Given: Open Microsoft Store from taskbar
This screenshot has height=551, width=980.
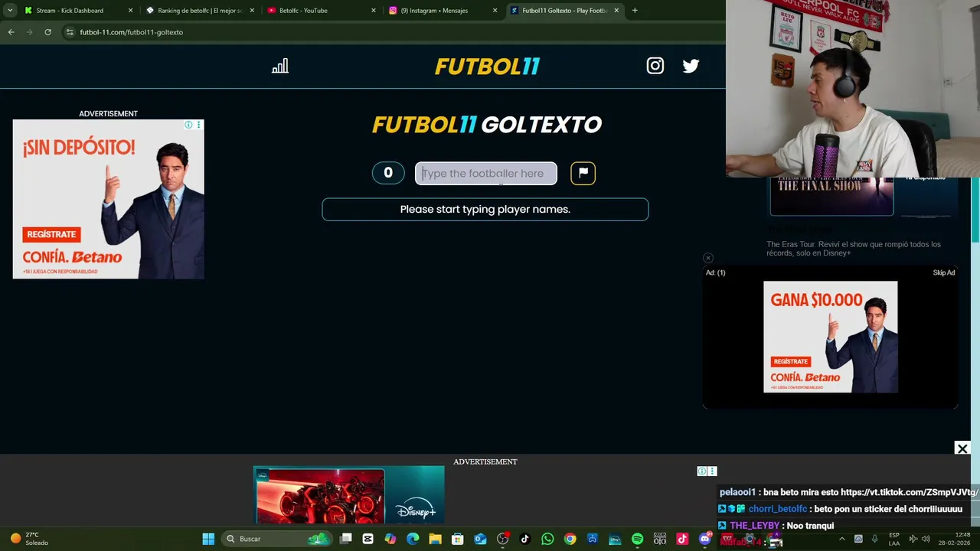Looking at the screenshot, I should tap(458, 539).
